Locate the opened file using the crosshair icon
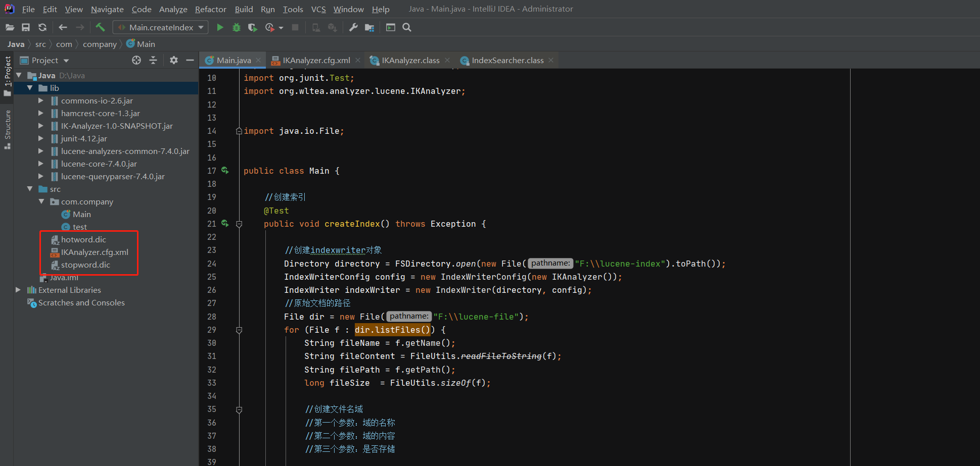 pos(136,60)
